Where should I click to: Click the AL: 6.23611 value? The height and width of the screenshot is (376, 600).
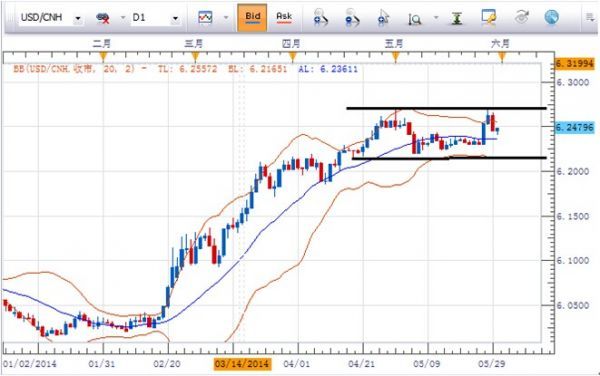pyautogui.click(x=328, y=69)
